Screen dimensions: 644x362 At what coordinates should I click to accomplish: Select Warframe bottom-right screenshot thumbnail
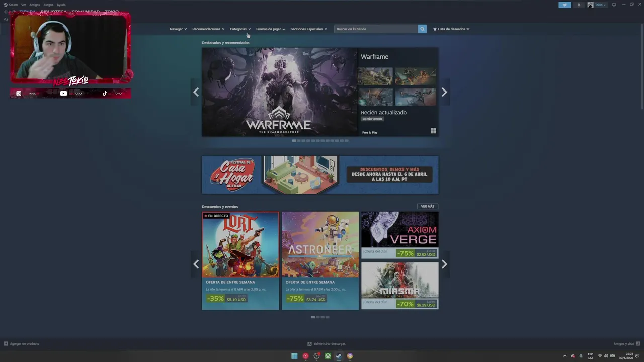[x=415, y=97]
